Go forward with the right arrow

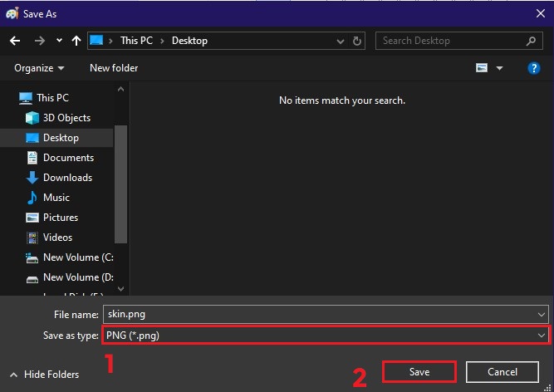coord(40,41)
